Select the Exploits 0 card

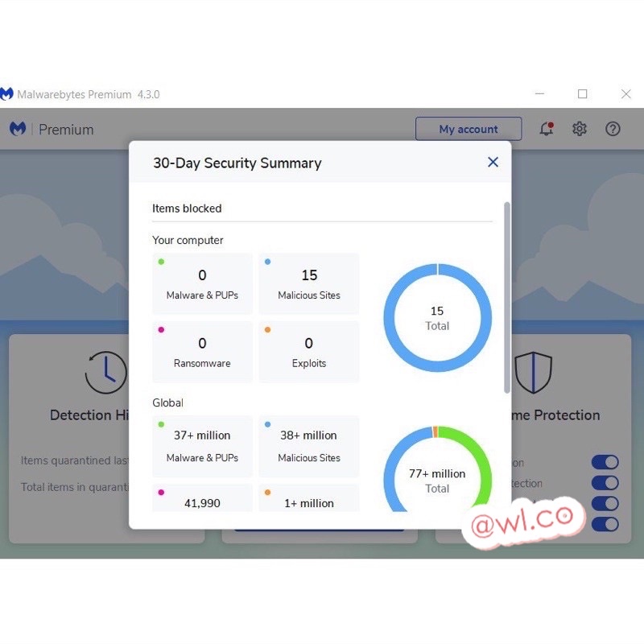tap(309, 352)
